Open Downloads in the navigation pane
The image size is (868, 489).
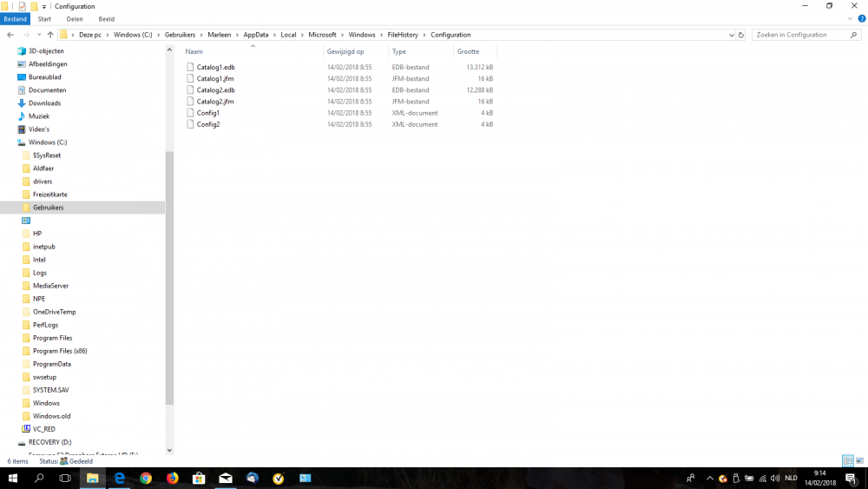pos(44,103)
